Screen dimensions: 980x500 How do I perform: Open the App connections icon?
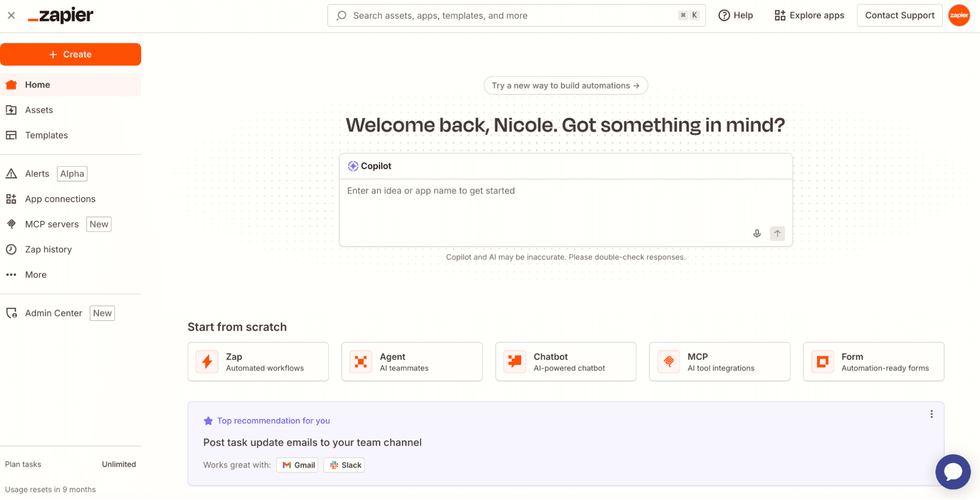11,199
